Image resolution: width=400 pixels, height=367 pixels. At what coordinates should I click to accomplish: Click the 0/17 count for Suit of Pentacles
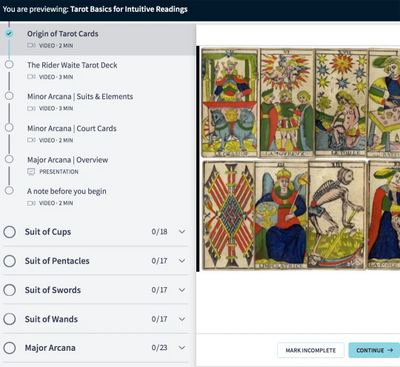click(x=159, y=261)
